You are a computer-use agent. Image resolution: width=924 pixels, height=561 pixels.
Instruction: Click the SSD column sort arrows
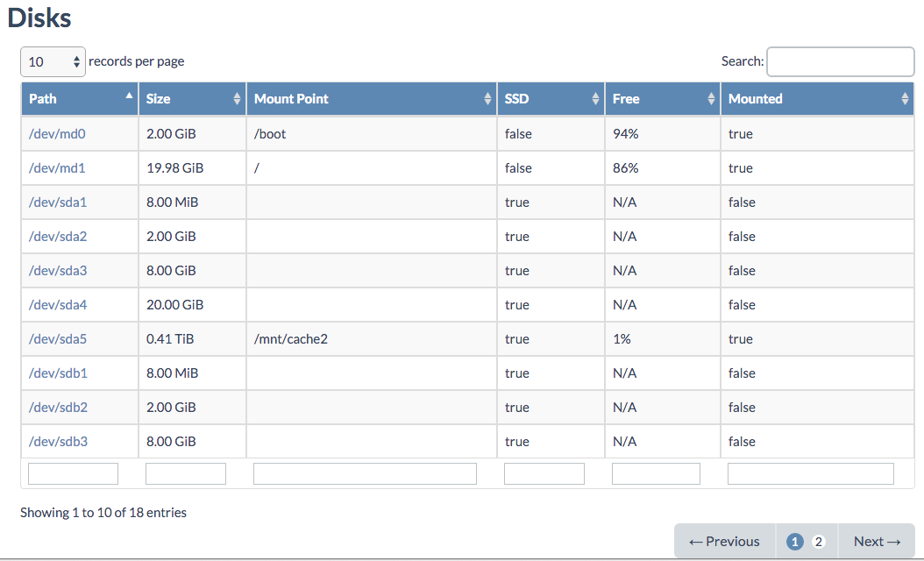pyautogui.click(x=596, y=99)
